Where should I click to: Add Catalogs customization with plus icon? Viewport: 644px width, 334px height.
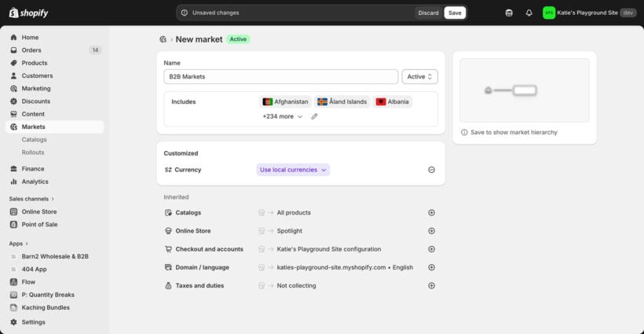[x=431, y=213]
